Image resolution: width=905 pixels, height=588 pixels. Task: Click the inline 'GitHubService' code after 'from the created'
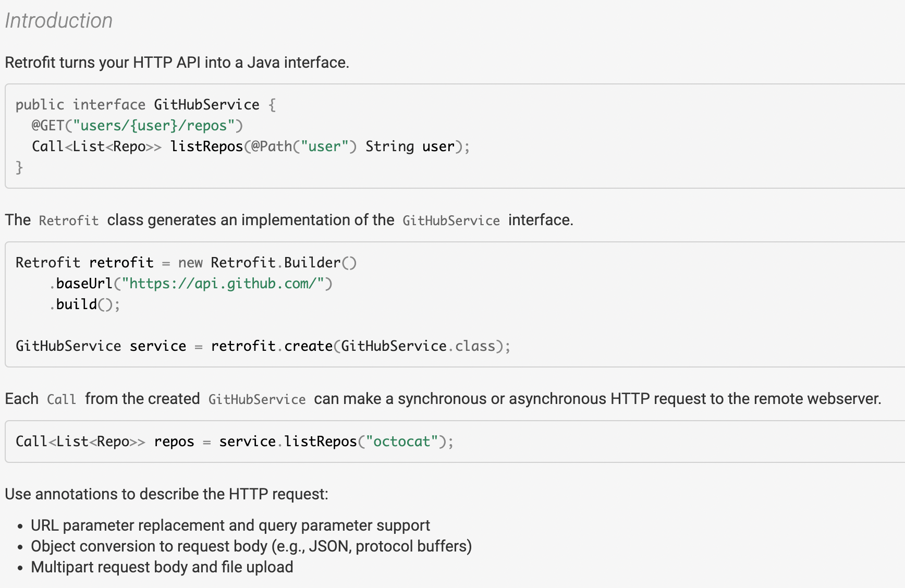tap(257, 399)
